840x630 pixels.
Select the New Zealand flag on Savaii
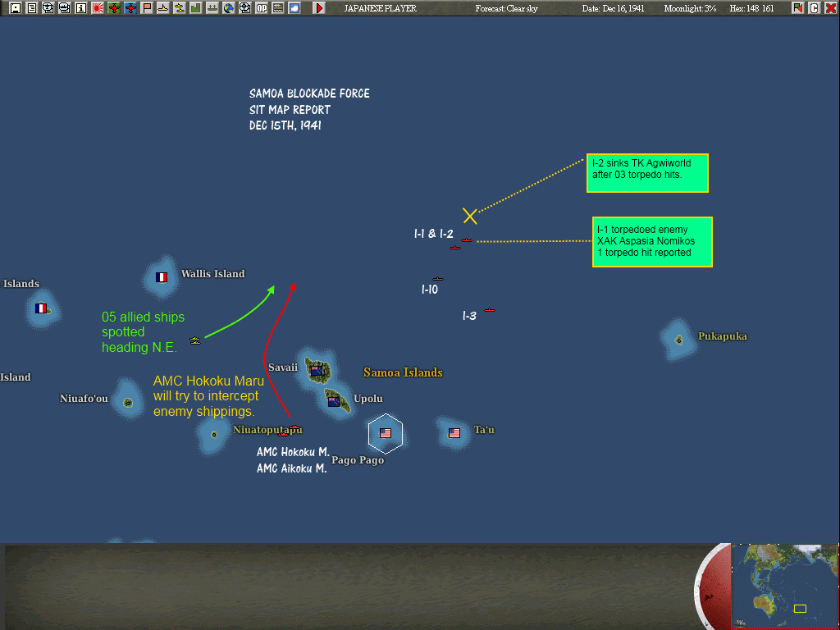tap(317, 370)
